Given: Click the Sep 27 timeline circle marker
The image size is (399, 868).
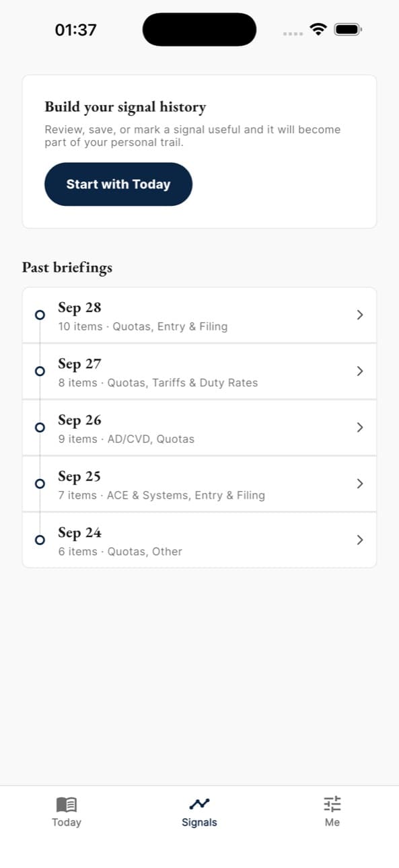Looking at the screenshot, I should tap(40, 371).
